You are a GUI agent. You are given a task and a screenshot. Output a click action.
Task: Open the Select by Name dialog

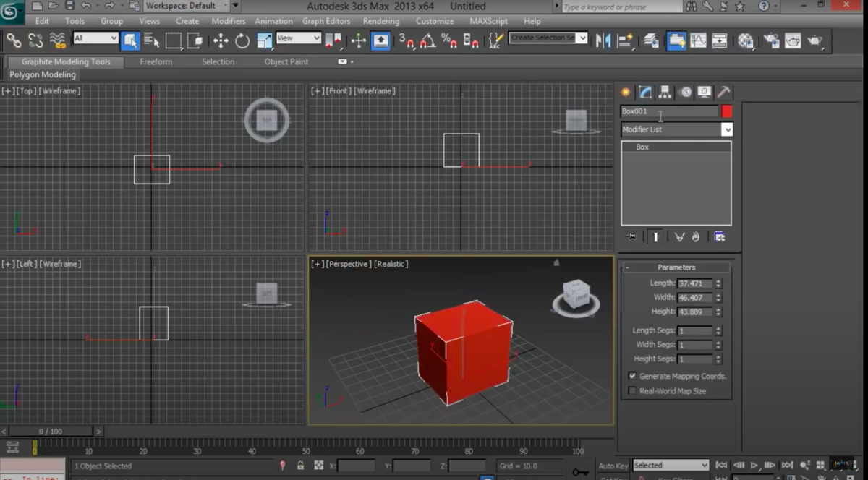point(152,40)
